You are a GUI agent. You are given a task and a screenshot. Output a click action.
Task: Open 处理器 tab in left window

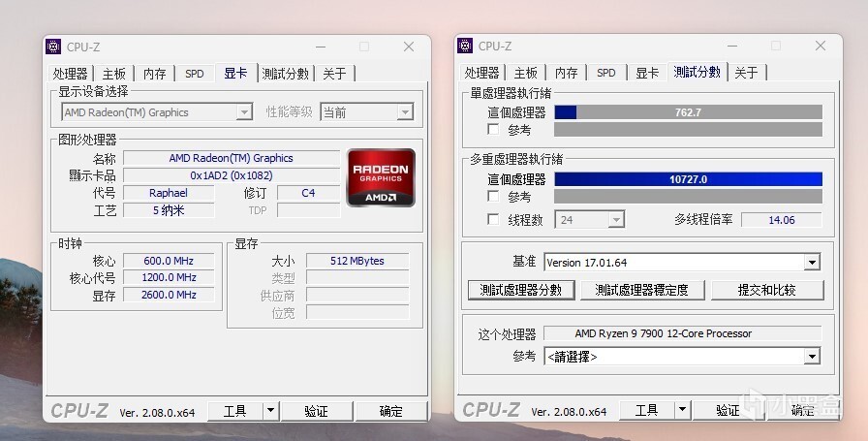[71, 74]
